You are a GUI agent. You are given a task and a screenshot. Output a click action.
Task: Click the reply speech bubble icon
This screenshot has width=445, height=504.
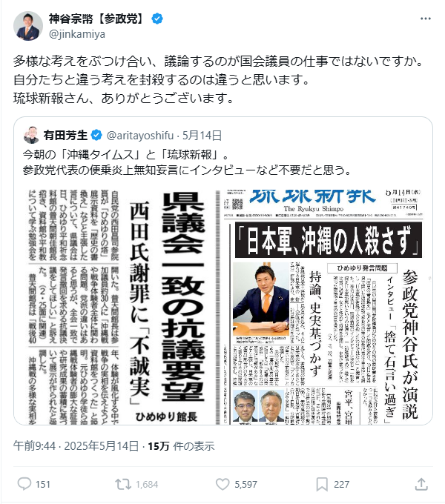pyautogui.click(x=24, y=484)
